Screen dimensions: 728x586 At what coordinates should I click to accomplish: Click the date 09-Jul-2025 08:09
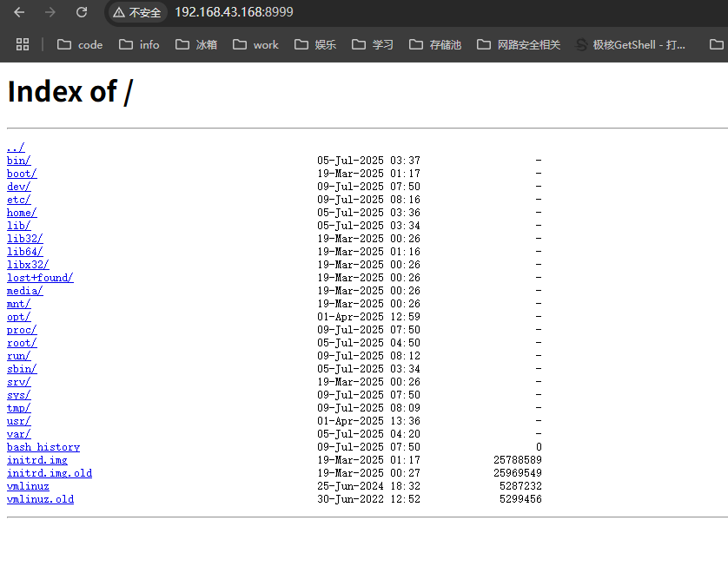(x=368, y=408)
